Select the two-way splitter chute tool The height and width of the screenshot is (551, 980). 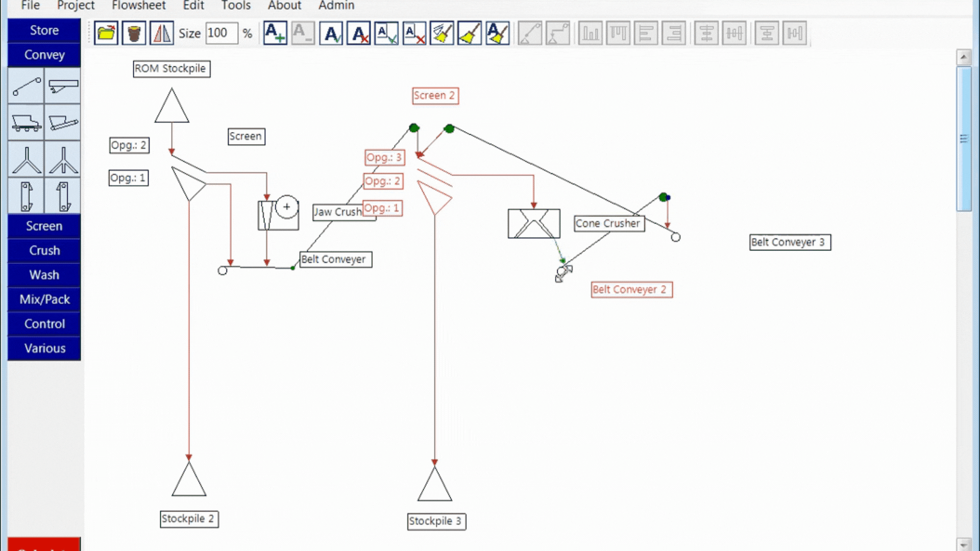coord(26,159)
